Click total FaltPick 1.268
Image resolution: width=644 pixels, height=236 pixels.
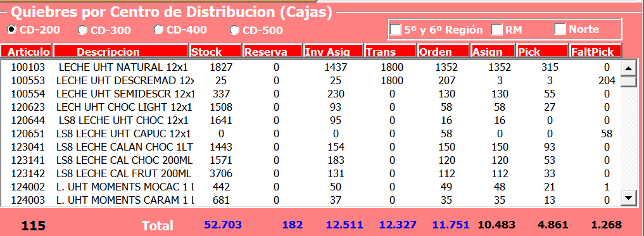pos(606,225)
